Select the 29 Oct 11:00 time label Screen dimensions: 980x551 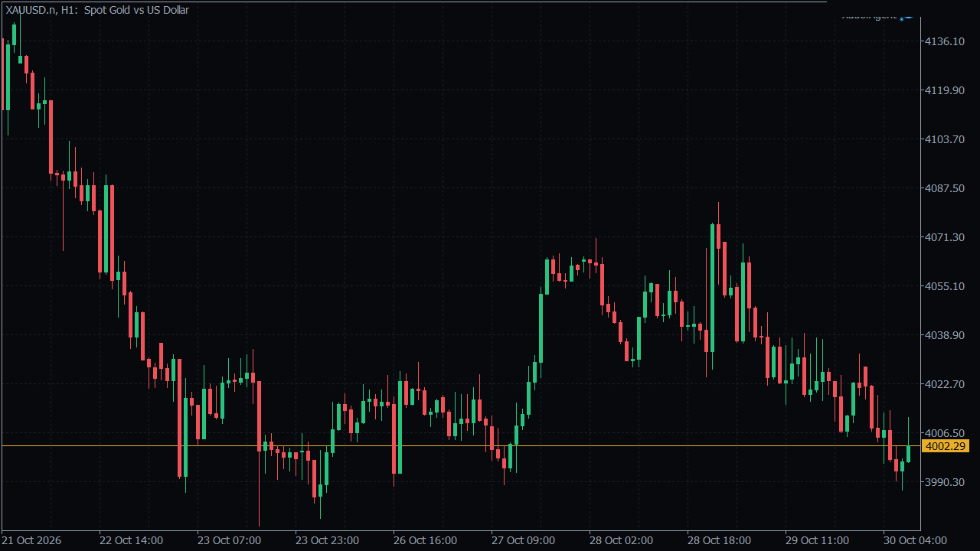click(818, 540)
